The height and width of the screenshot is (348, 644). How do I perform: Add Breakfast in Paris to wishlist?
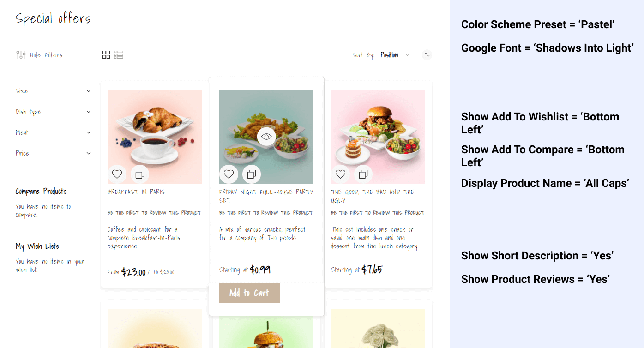coord(117,174)
